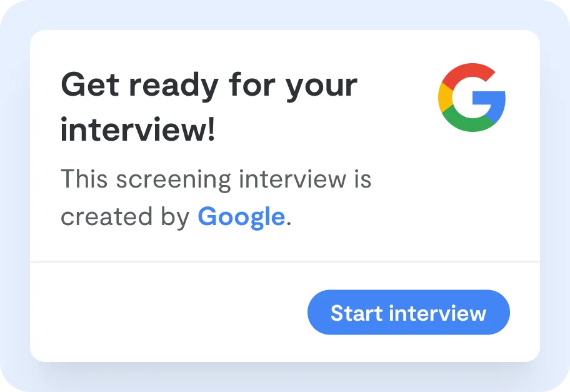Click light blue background outside the card
This screenshot has height=392, width=570.
(x=285, y=14)
